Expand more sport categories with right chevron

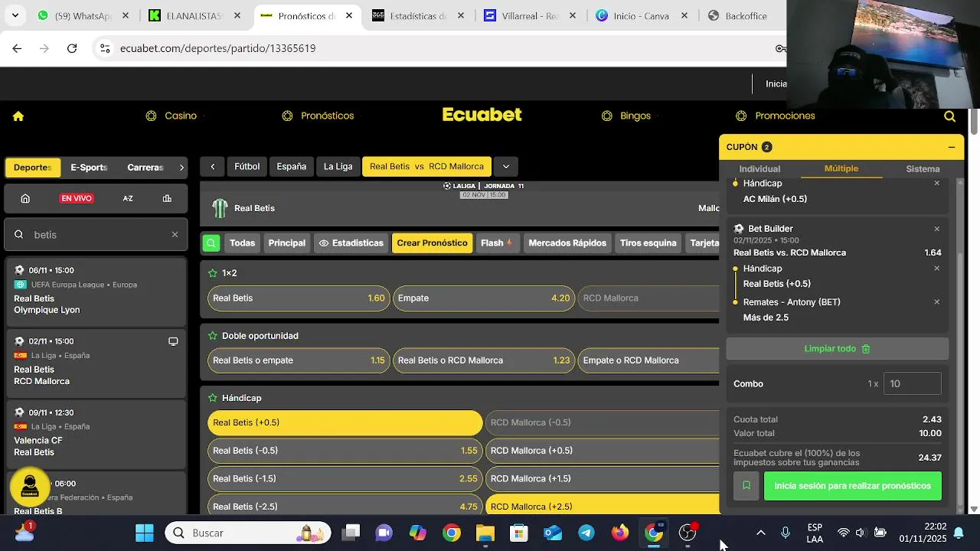pos(181,168)
